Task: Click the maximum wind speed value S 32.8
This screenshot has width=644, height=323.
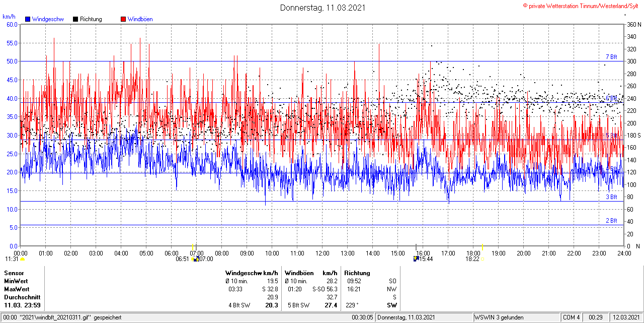Action: point(270,289)
